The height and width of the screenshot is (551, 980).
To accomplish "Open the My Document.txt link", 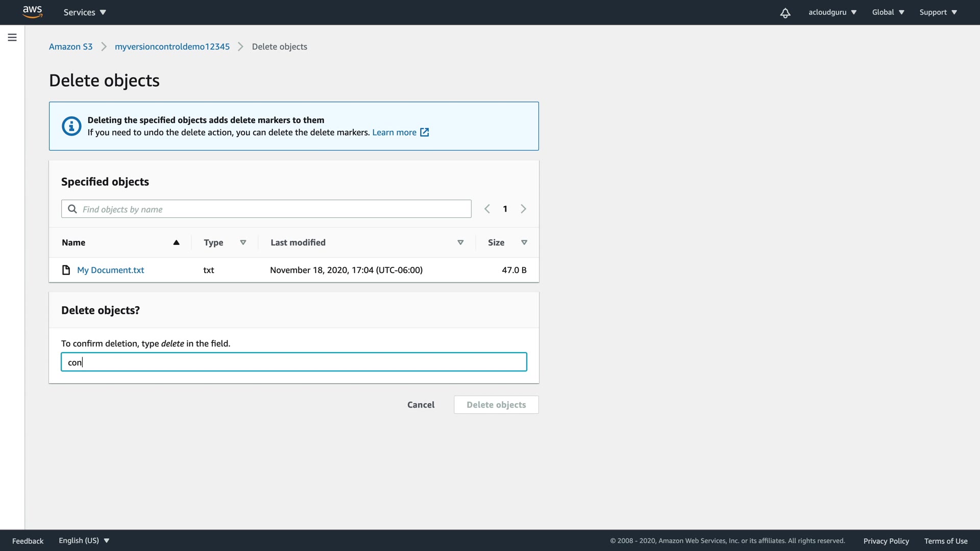I will pyautogui.click(x=110, y=270).
